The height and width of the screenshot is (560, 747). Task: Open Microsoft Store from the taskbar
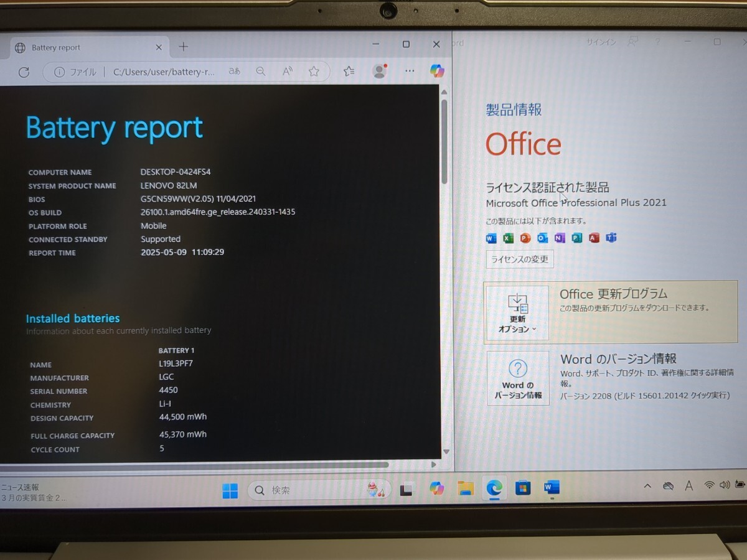pyautogui.click(x=523, y=488)
